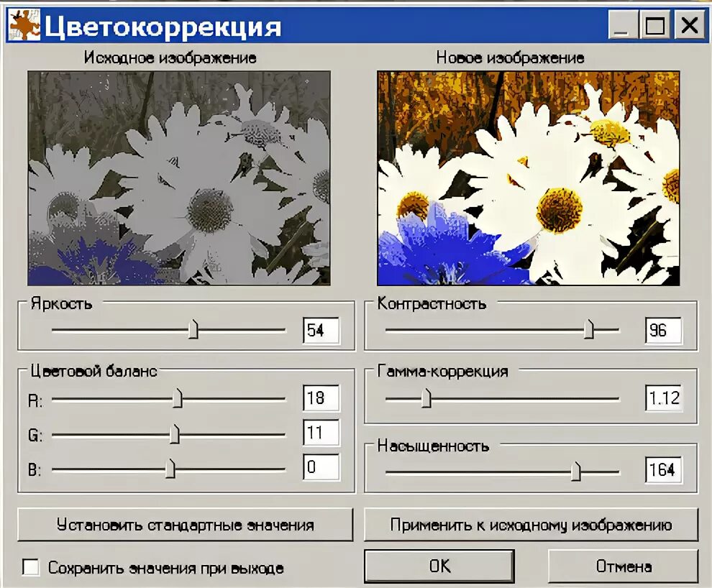Screen dimensions: 712x588
Task: Click Установить стандартные значения button
Action: 184,525
